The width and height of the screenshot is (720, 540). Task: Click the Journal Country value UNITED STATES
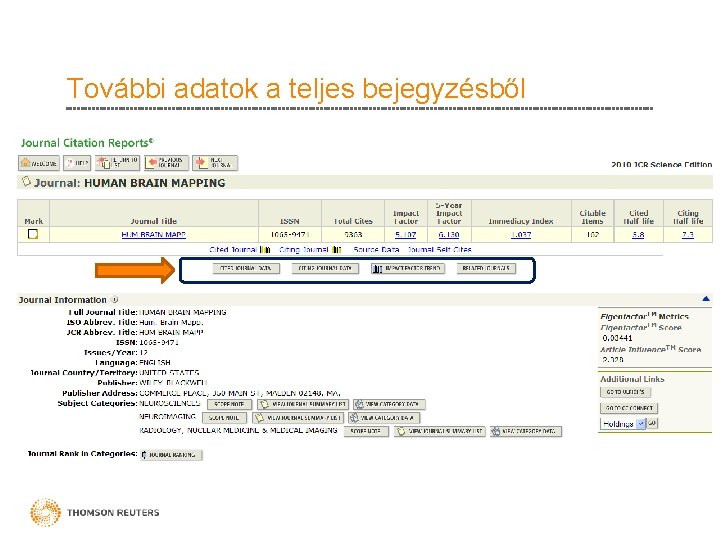[169, 372]
